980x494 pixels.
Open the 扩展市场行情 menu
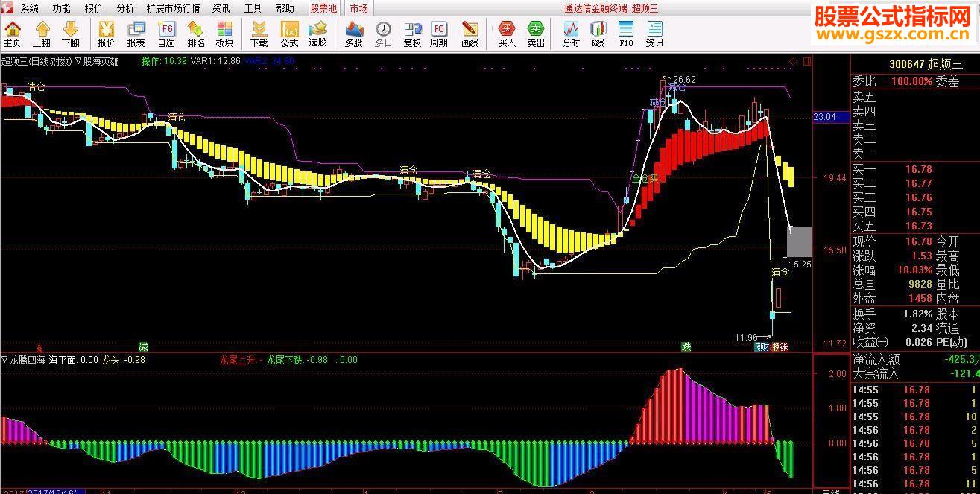click(x=173, y=9)
